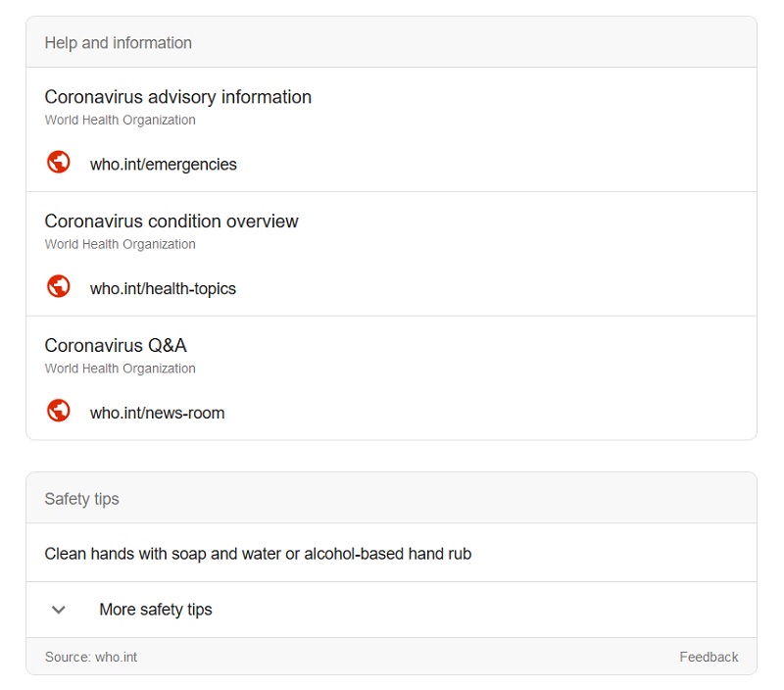Viewport: 784px width, 690px height.
Task: Select the Coronavirus condition overview title
Action: tap(171, 222)
